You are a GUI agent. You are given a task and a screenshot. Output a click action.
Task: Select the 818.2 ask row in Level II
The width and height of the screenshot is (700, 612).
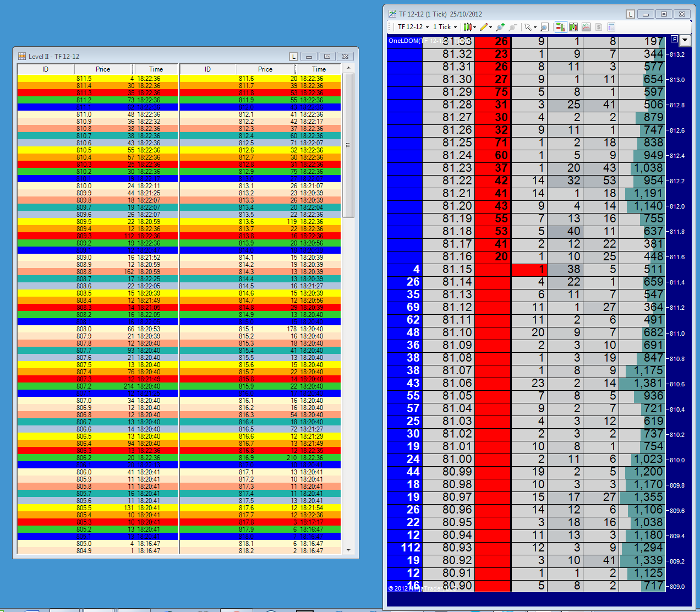pos(260,551)
